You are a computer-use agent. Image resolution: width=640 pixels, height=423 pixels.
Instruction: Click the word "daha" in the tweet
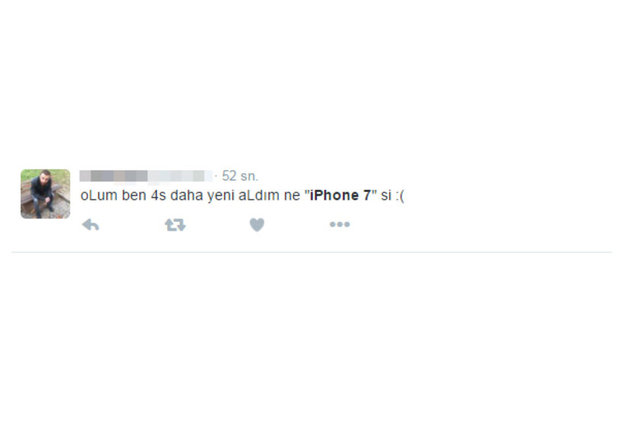[x=187, y=195]
